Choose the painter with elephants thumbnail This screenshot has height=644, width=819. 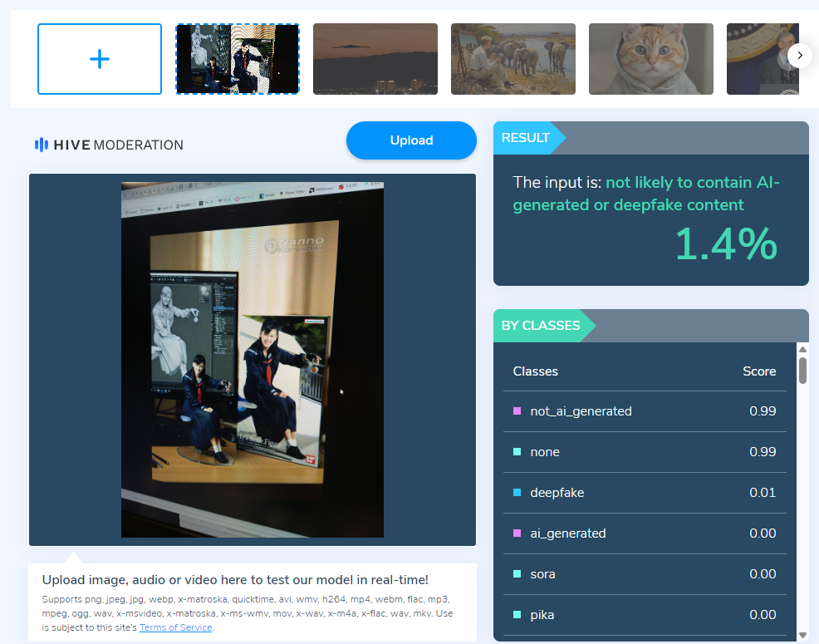point(512,59)
